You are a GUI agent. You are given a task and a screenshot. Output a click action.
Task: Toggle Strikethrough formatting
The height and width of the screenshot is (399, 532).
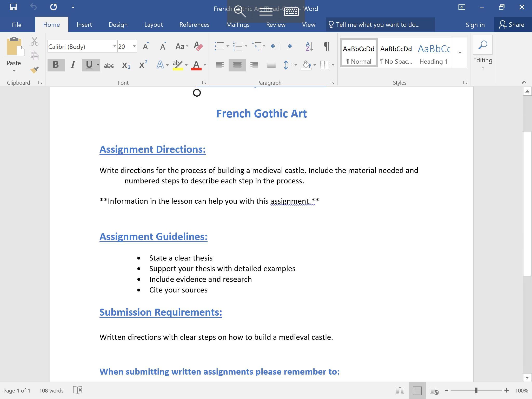click(x=109, y=65)
